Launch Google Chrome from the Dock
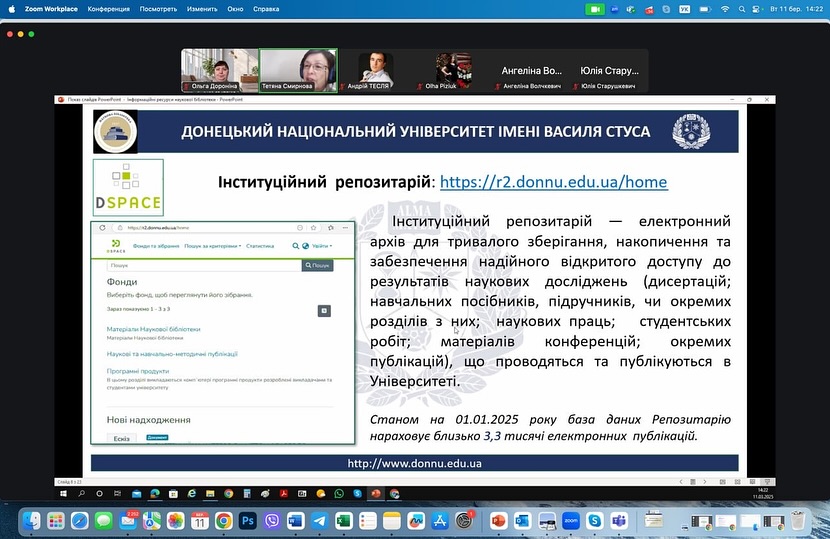The width and height of the screenshot is (830, 539). click(x=223, y=521)
